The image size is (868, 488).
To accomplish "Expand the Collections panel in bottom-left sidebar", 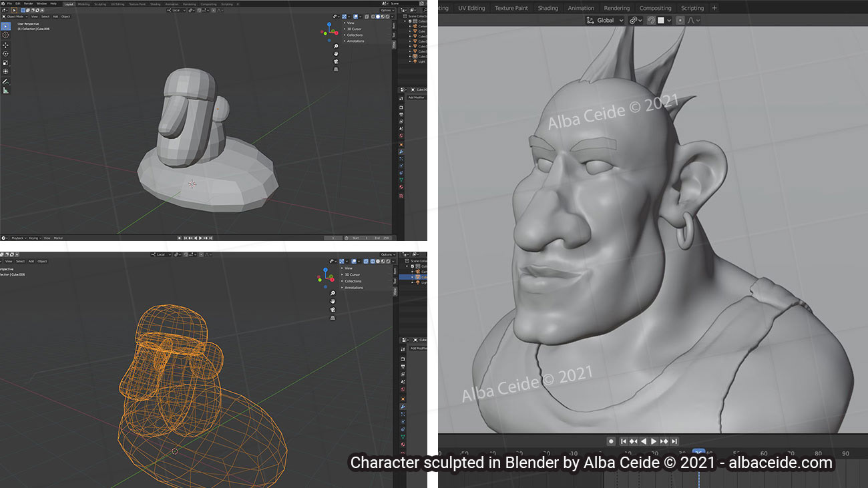I will [x=351, y=281].
